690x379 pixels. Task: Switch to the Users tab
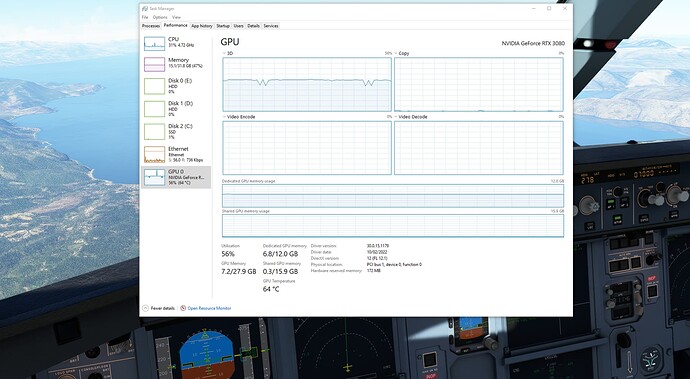[239, 26]
